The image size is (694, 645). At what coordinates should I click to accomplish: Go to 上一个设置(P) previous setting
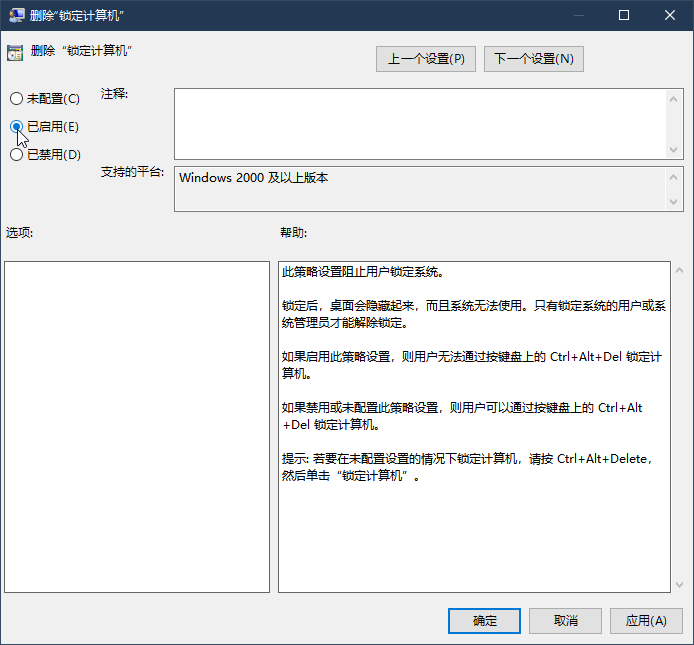pos(426,59)
